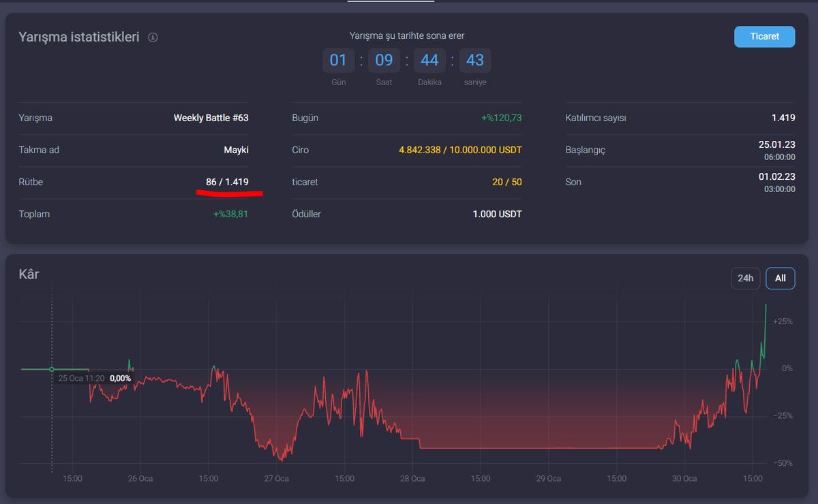Click the nickname Mayki
Image resolution: width=818 pixels, height=504 pixels.
[x=237, y=150]
